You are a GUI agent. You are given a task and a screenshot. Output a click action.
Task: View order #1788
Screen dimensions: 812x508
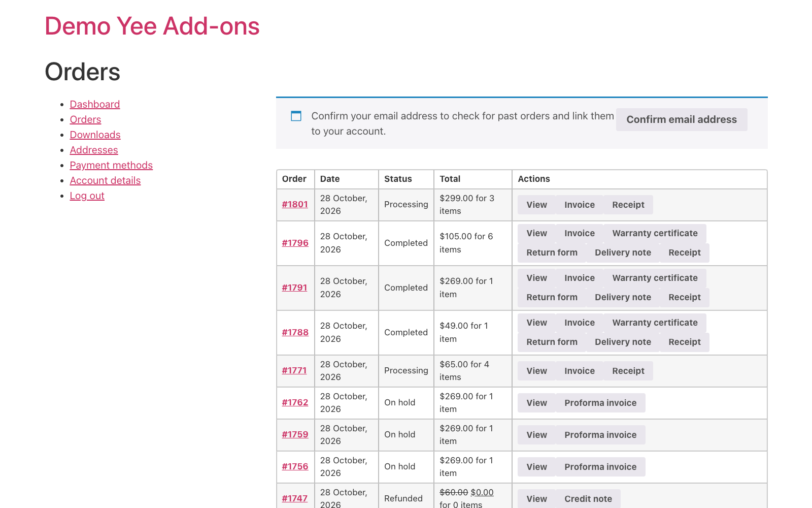tap(536, 323)
